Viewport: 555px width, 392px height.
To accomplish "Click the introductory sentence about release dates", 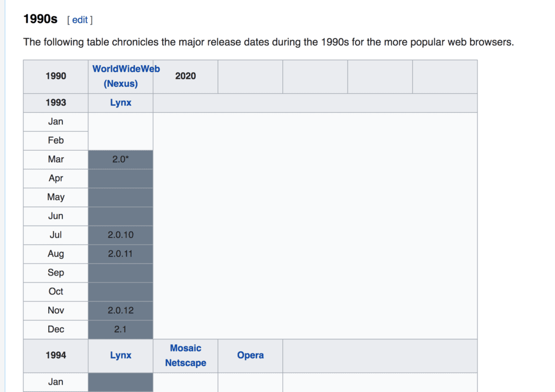I will [268, 42].
